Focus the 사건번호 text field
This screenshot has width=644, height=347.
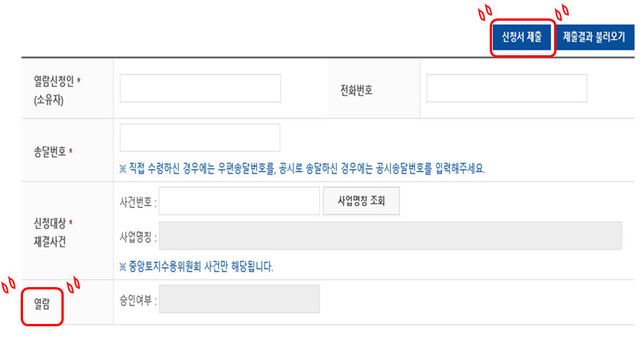coord(239,201)
